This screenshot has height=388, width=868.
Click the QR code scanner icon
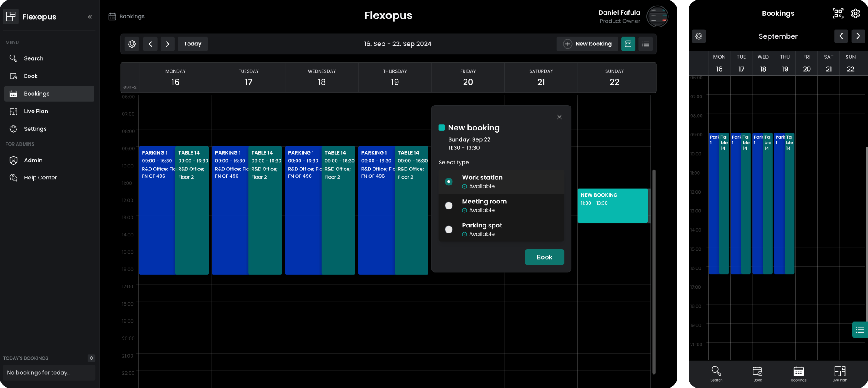[838, 13]
